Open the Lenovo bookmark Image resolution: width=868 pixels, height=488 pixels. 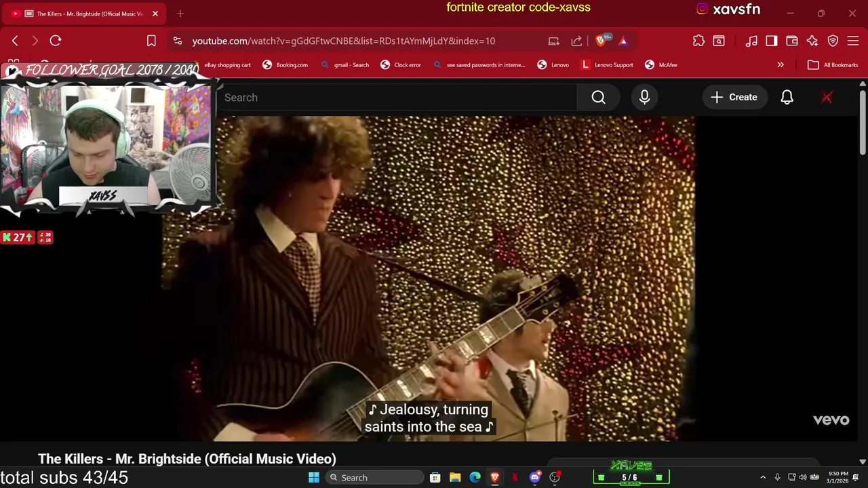[553, 65]
